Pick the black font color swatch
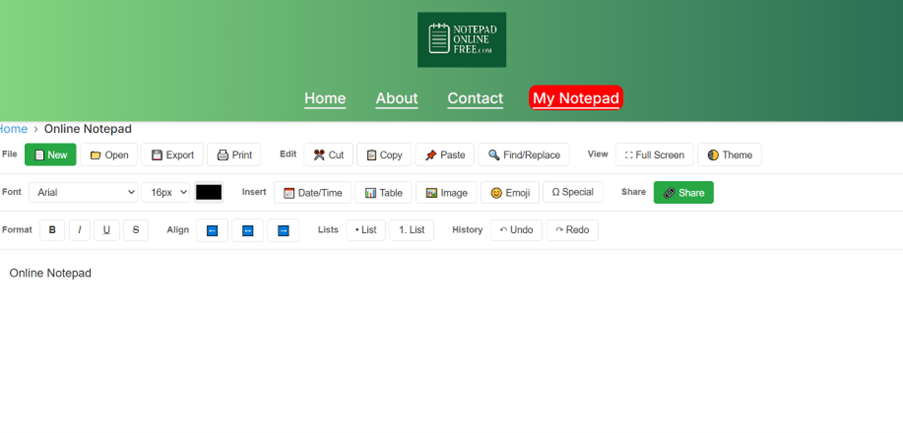 208,192
